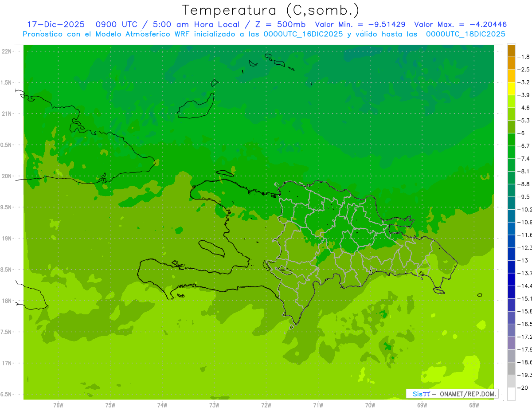Click the '76W' longitude label
This screenshot has height=411, width=532.
pos(58,405)
